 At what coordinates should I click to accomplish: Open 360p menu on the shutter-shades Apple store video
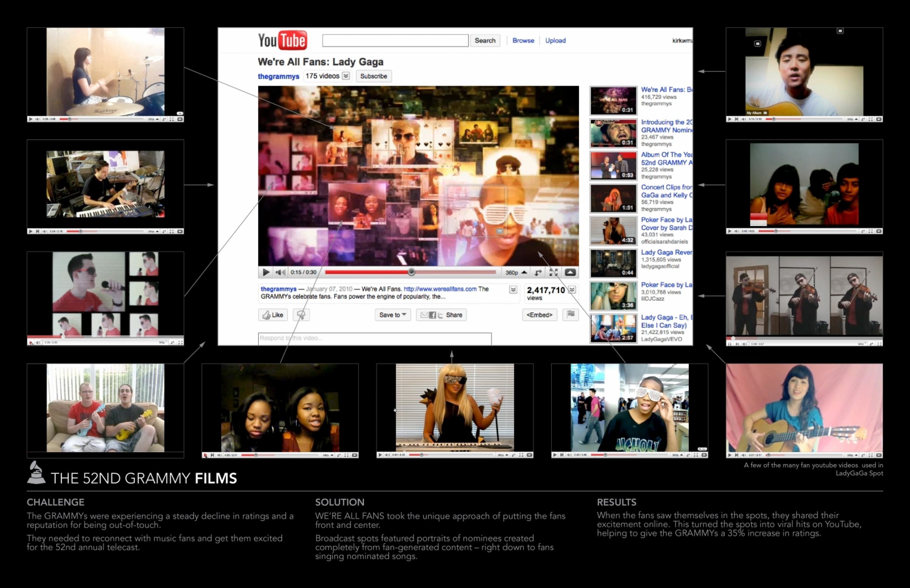click(x=678, y=455)
